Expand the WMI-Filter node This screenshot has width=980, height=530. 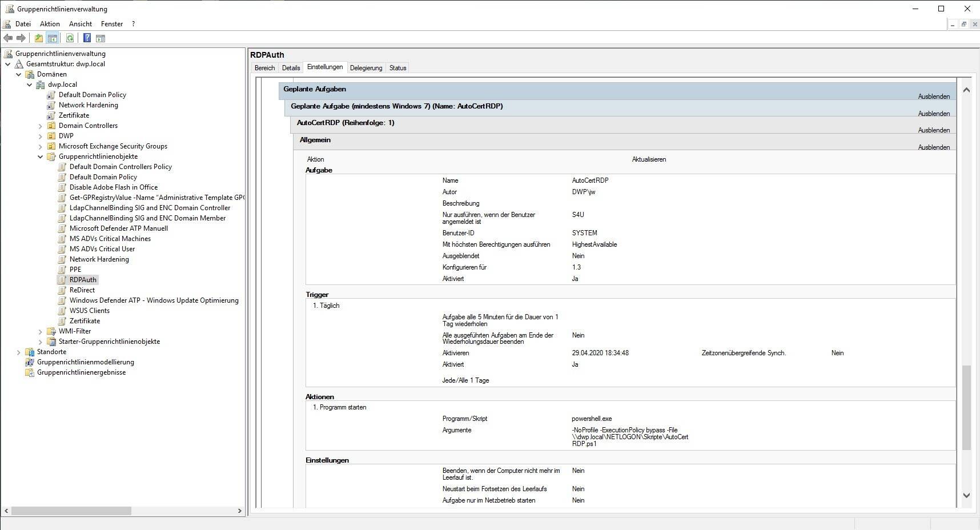coord(41,331)
